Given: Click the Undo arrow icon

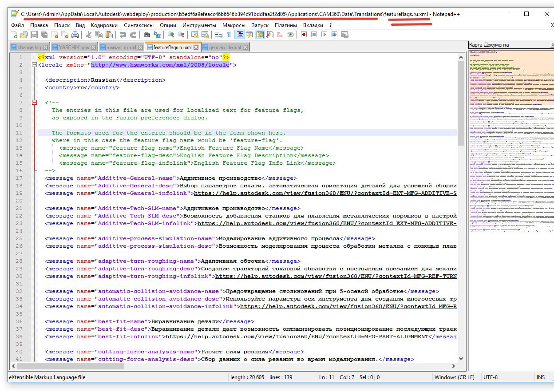Looking at the screenshot, I should coord(123,35).
